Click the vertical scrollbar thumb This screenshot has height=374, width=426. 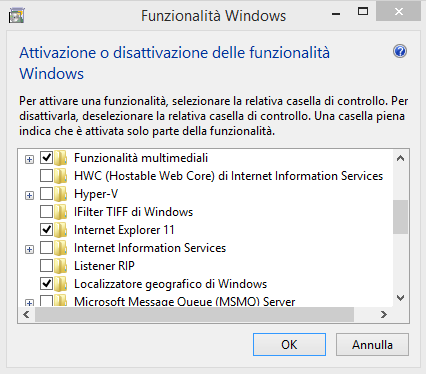click(x=400, y=217)
